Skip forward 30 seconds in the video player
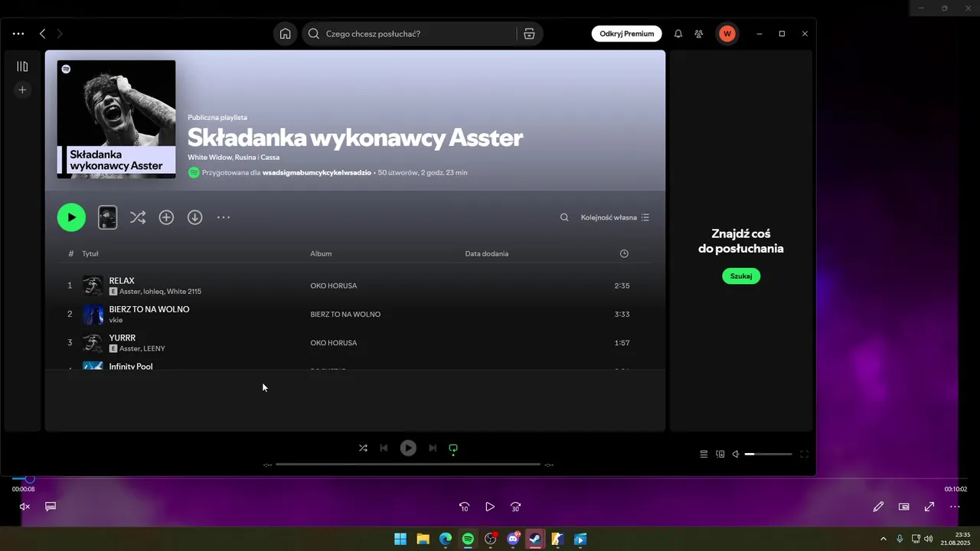The image size is (980, 551). pyautogui.click(x=515, y=507)
